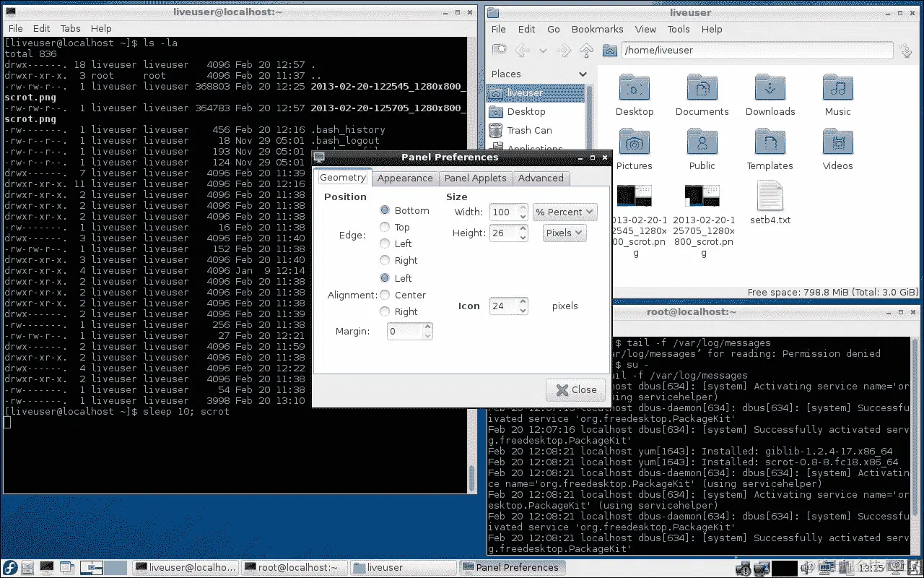Screen dimensions: 924x578
Task: Open the % Percent width unit dropdown
Action: click(x=565, y=212)
